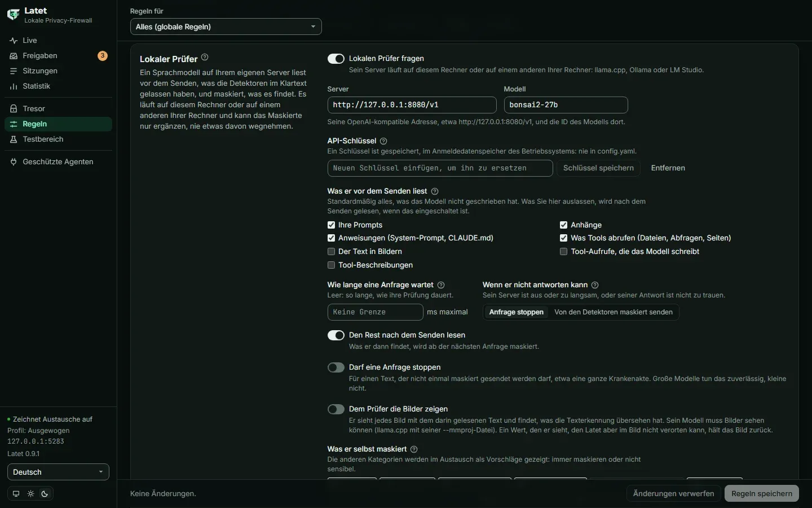
Task: Click the Entfernen link for the API key
Action: pos(668,168)
